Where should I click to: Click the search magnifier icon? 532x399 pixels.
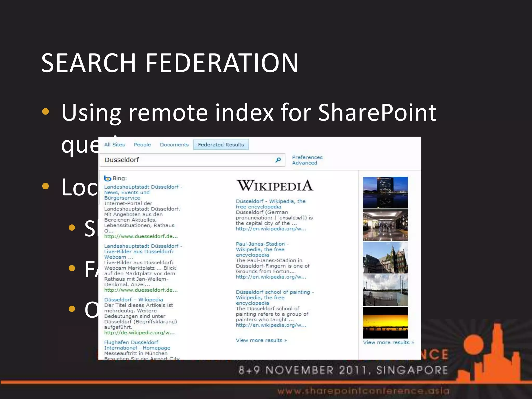(278, 160)
